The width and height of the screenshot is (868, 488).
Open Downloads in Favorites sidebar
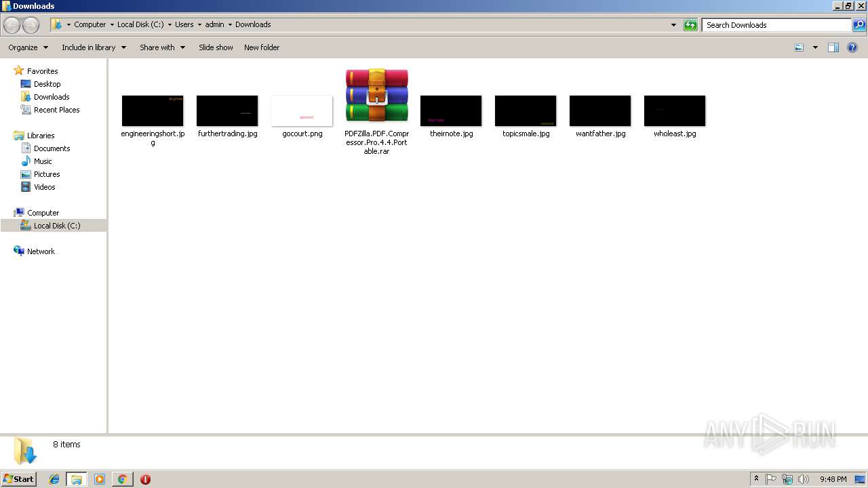52,97
